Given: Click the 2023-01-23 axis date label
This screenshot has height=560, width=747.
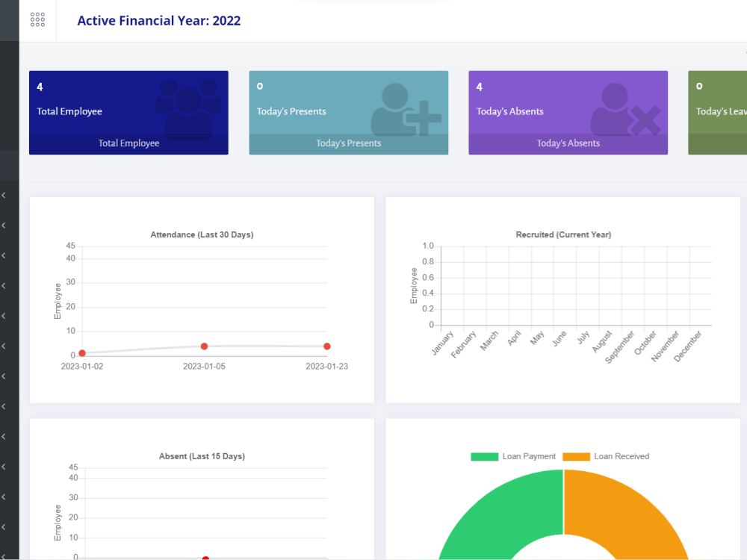Looking at the screenshot, I should (327, 366).
